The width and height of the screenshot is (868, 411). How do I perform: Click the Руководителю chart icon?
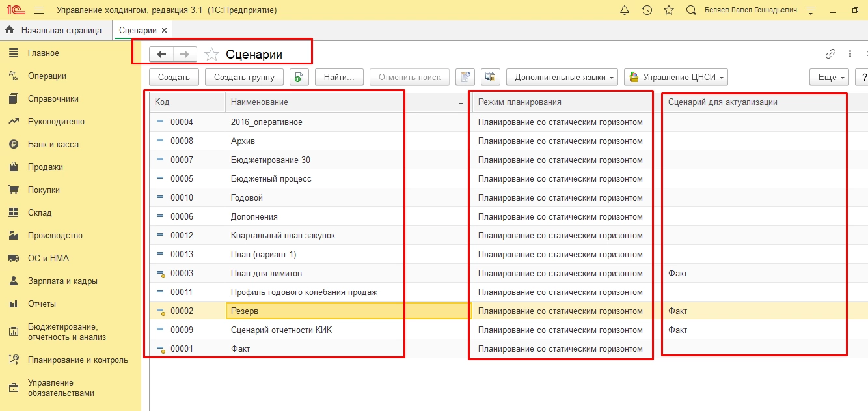pyautogui.click(x=13, y=121)
